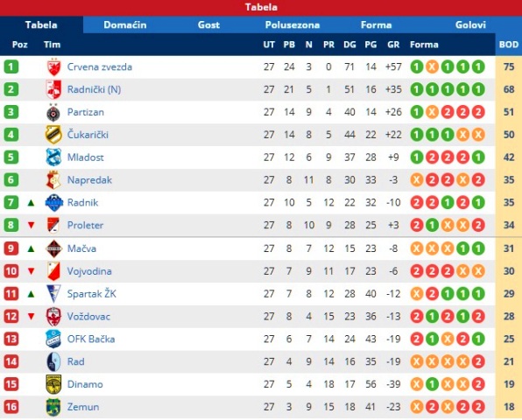
Task: Click the Proleter red down arrow
Action: 31,225
